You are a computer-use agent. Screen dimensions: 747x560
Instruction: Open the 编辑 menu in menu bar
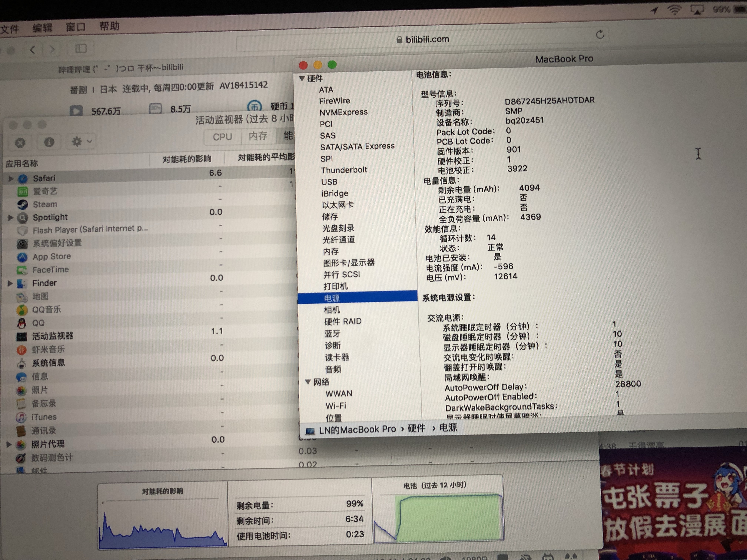point(42,28)
